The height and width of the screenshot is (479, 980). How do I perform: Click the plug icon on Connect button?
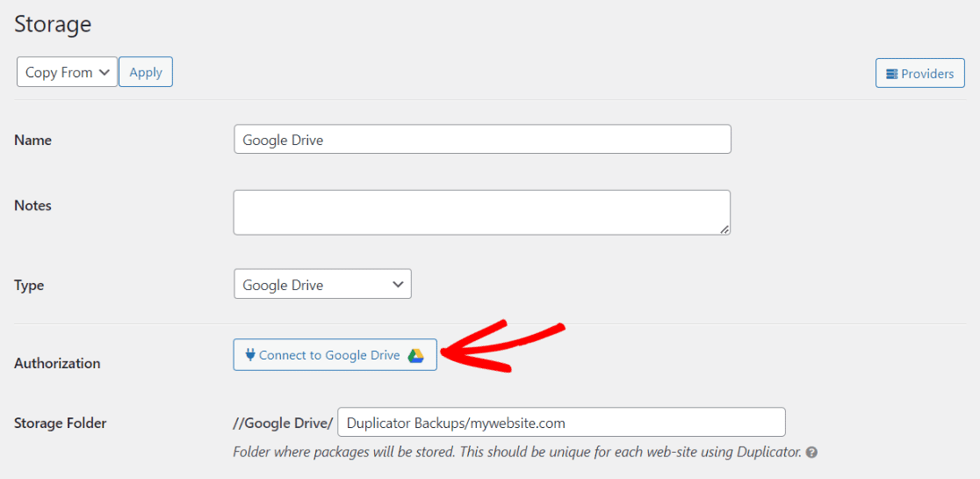coord(250,355)
